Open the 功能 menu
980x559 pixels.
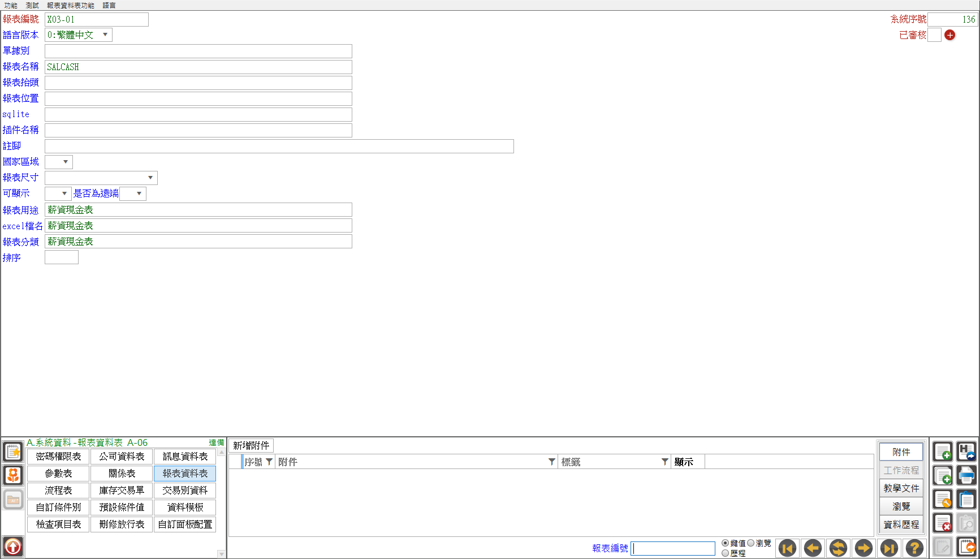point(11,5)
